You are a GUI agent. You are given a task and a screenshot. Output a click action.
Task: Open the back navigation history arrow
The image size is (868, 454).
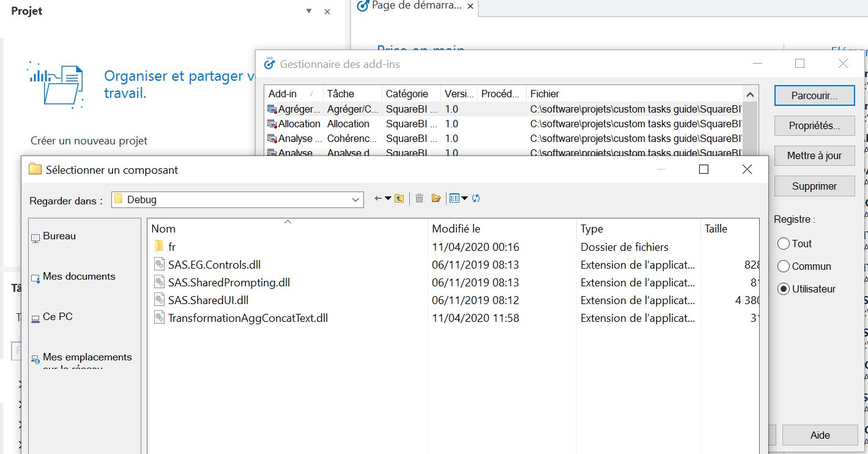coord(388,198)
